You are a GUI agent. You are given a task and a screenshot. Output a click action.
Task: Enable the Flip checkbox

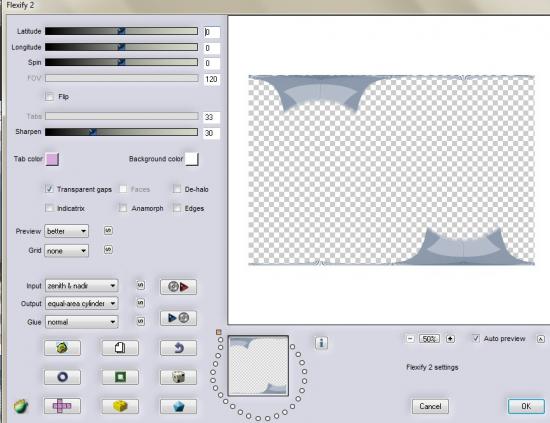(x=50, y=96)
